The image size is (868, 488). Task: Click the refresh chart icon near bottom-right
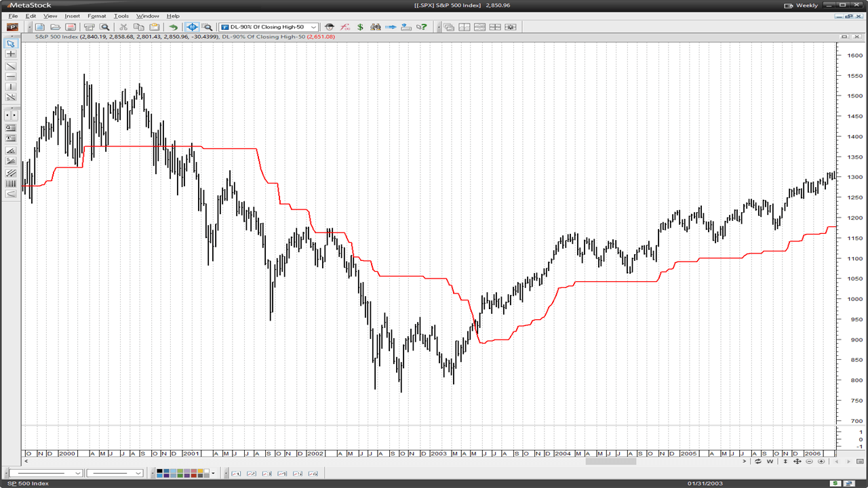pyautogui.click(x=758, y=462)
